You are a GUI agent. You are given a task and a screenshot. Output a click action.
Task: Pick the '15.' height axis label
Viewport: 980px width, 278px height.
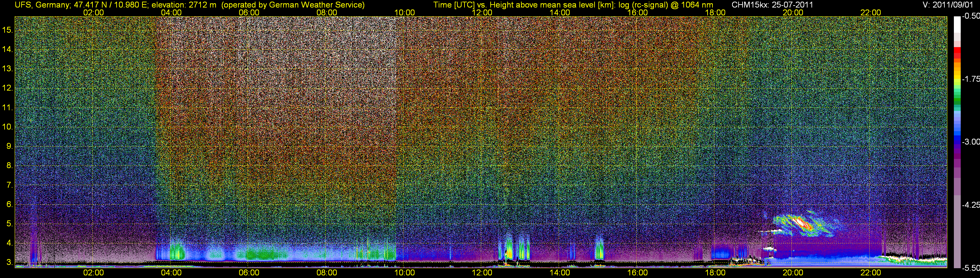coord(8,30)
